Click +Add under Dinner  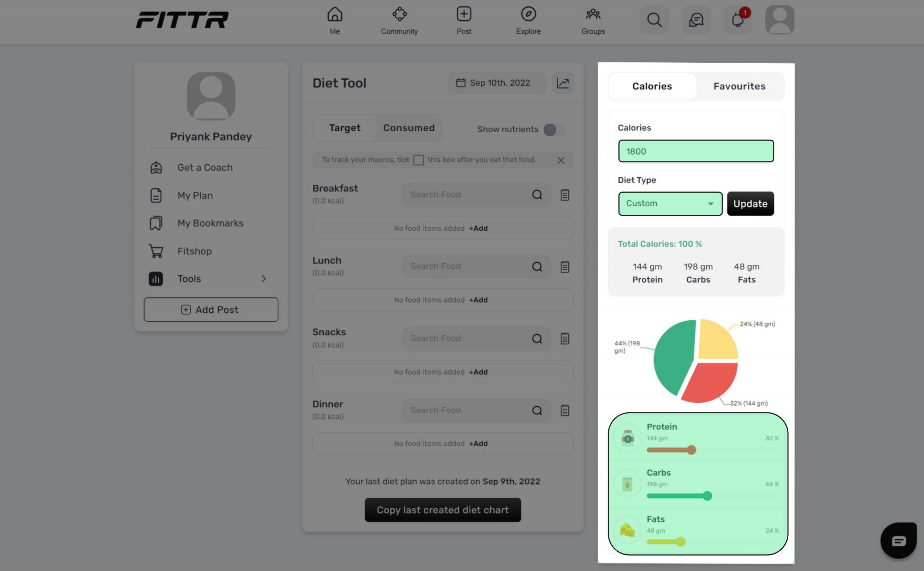478,444
